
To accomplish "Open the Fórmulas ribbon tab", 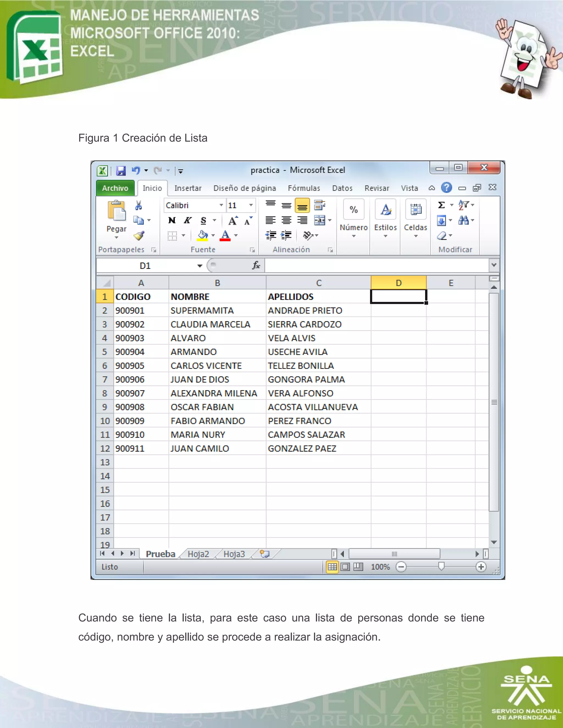I will click(x=303, y=188).
